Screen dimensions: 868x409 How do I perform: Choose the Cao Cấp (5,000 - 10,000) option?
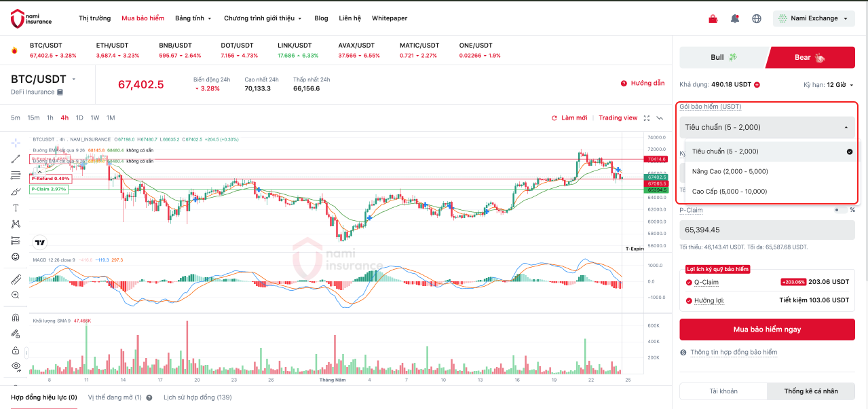771,192
